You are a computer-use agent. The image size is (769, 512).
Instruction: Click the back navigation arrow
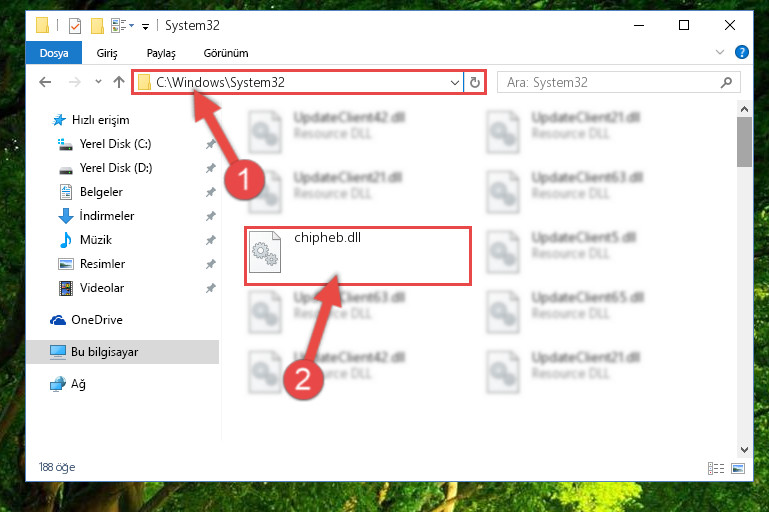45,82
